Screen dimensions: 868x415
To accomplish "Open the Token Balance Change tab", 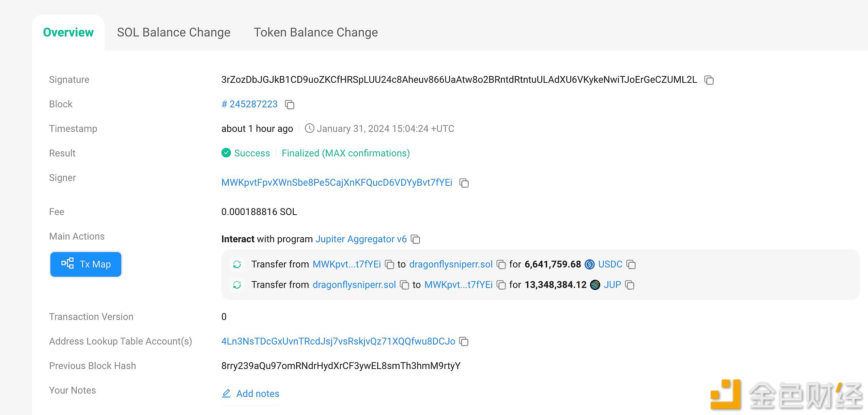I will coord(315,32).
